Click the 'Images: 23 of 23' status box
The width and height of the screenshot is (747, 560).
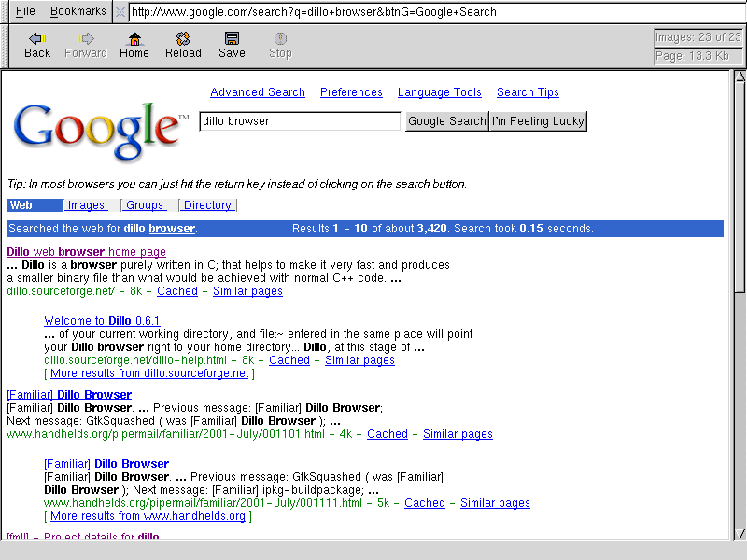pos(698,37)
